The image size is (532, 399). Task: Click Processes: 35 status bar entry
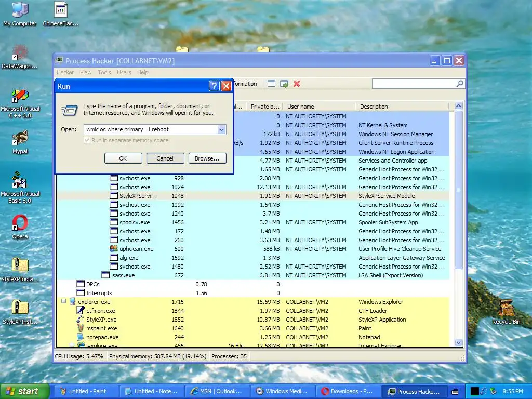tap(229, 356)
